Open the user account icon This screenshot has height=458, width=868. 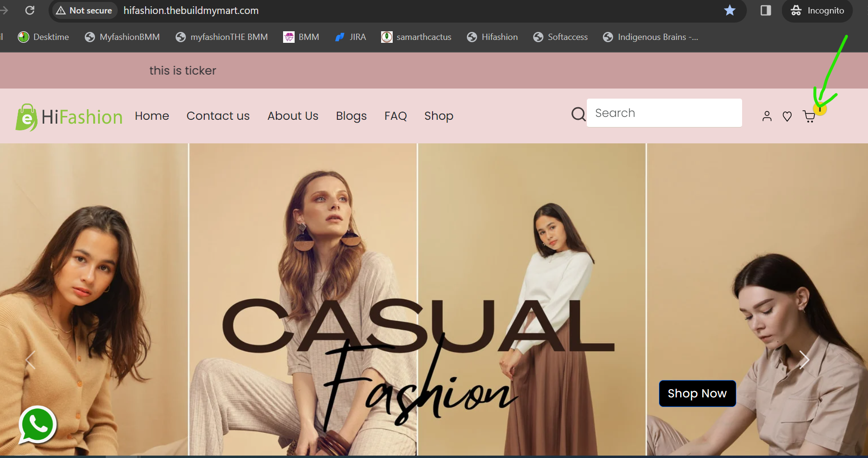pos(767,116)
